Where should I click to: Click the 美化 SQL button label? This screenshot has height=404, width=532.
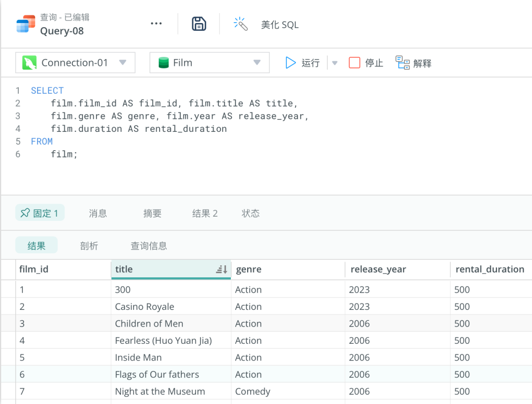coord(280,25)
